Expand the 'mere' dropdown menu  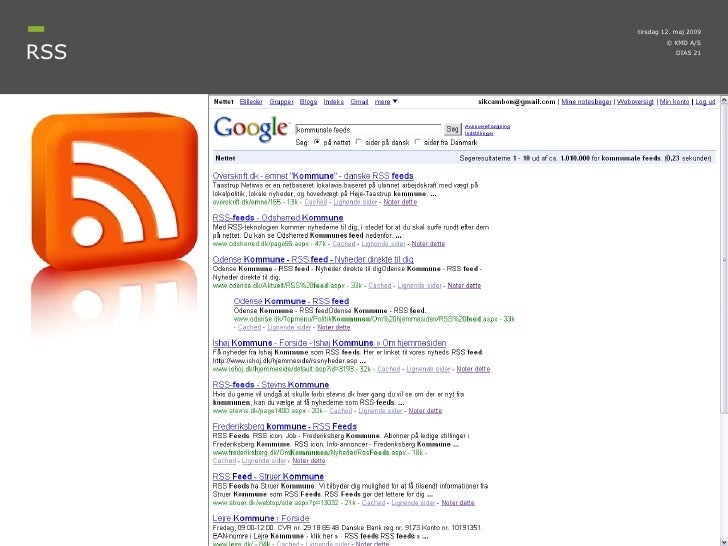pyautogui.click(x=386, y=102)
